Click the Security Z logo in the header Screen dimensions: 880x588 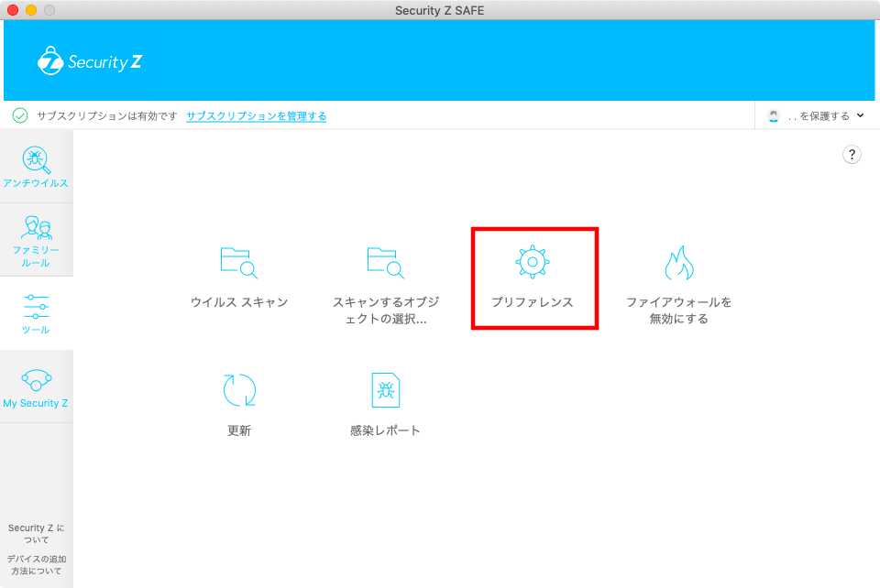click(x=90, y=62)
